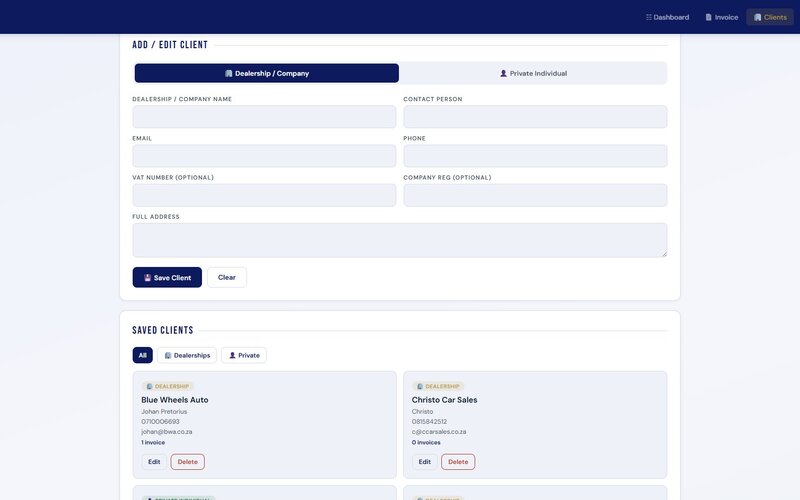Focus the Contact Person field
800x500 pixels.
pyautogui.click(x=535, y=117)
